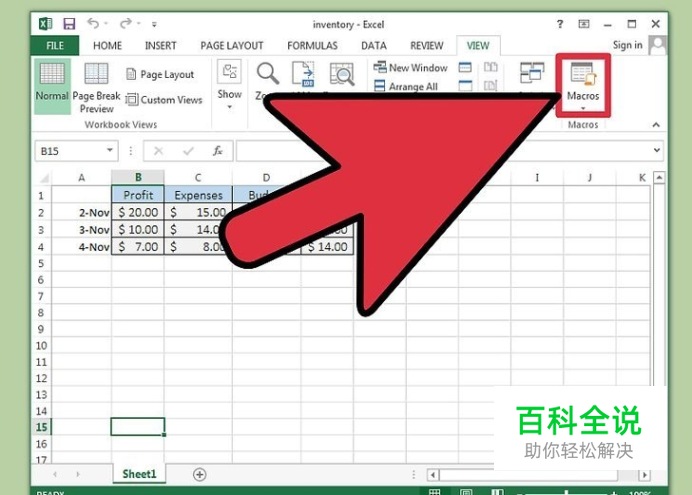Click previous sheet navigation arrow

(55, 474)
